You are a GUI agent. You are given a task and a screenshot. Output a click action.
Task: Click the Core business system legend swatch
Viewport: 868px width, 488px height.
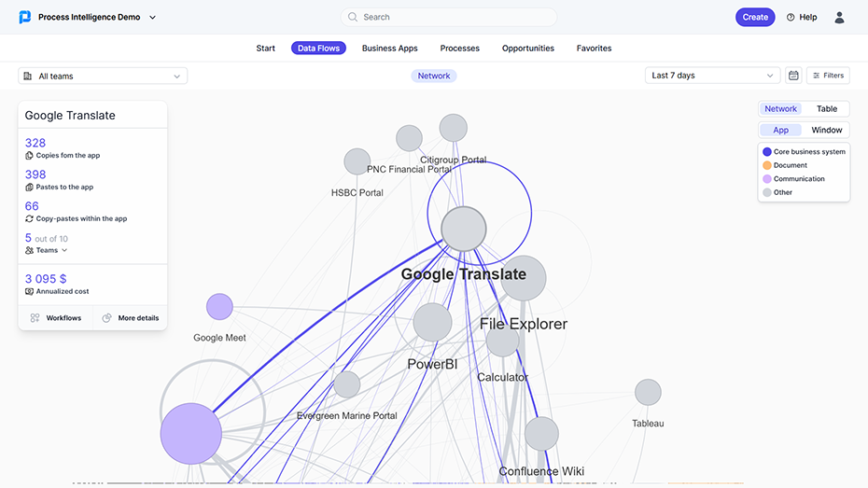pos(766,151)
